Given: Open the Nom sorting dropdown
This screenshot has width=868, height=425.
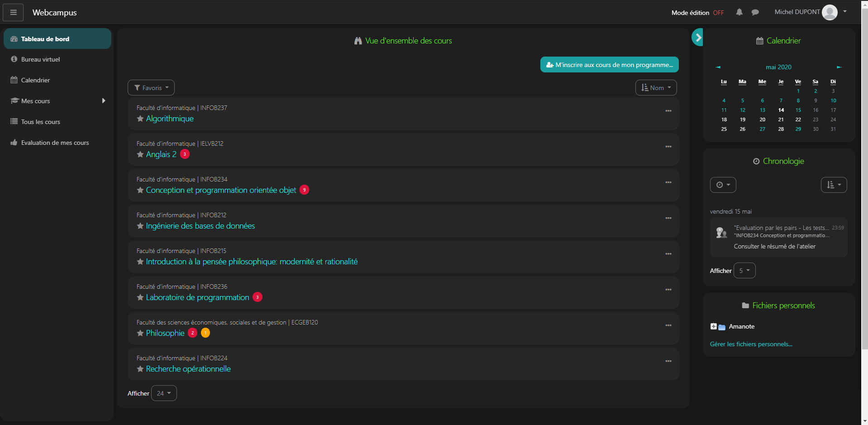Looking at the screenshot, I should click(656, 87).
